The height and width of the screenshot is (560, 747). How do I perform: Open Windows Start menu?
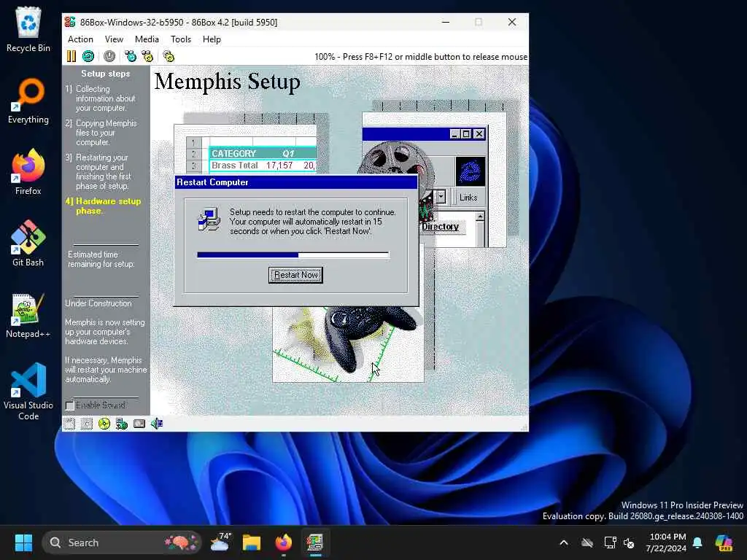[x=23, y=542]
